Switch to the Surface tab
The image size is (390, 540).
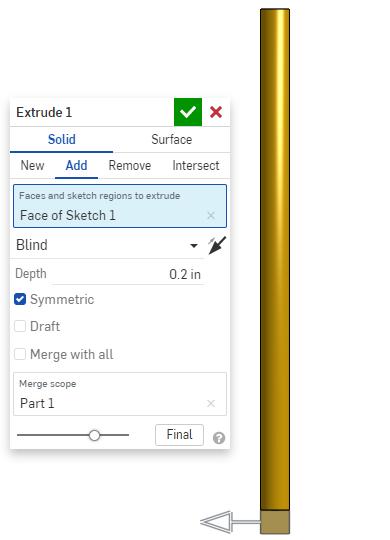point(172,139)
